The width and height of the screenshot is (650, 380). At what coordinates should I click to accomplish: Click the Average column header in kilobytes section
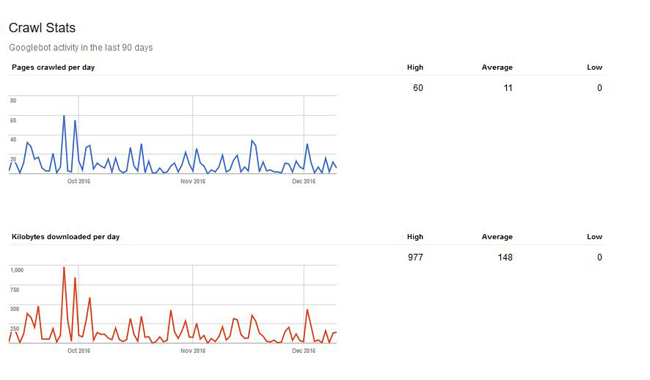497,237
